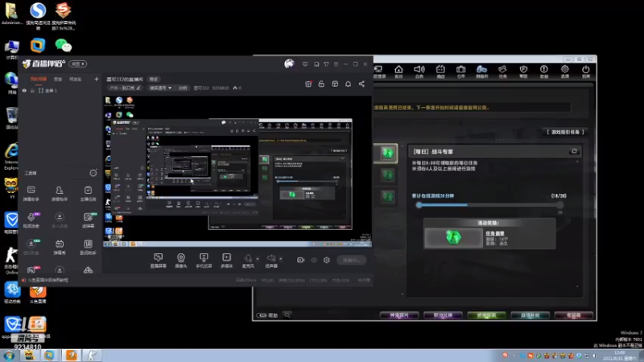Open the 视频连麦 tool with microphone icon
The width and height of the screenshot is (644, 362).
point(31,220)
